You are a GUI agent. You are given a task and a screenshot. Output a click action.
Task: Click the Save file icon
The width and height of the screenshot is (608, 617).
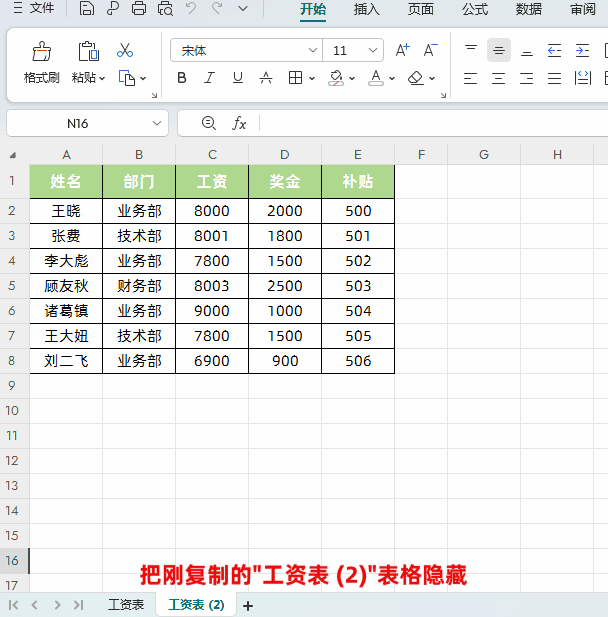click(x=86, y=8)
